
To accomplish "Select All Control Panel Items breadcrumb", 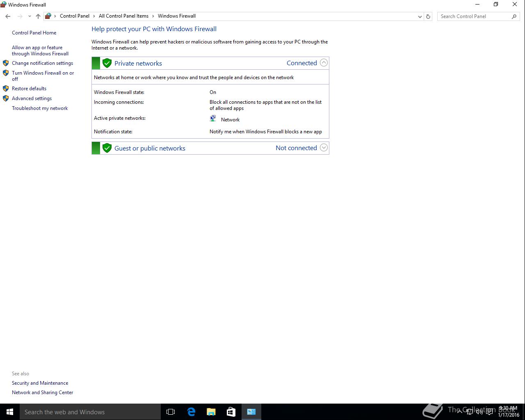I will pyautogui.click(x=123, y=16).
